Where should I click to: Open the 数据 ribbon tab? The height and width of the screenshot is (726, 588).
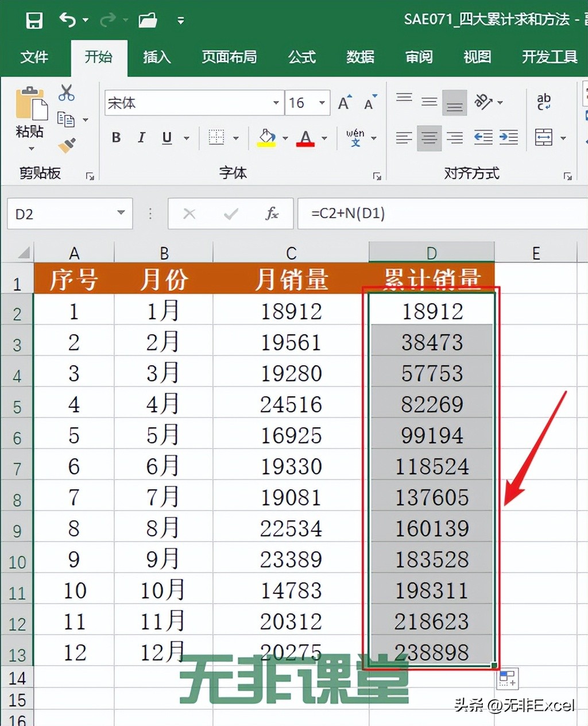360,57
